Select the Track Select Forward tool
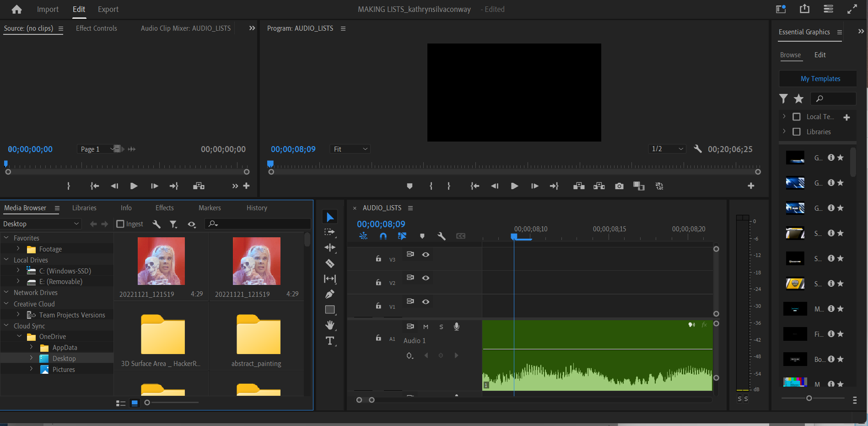Viewport: 868px width, 426px height. [x=329, y=232]
